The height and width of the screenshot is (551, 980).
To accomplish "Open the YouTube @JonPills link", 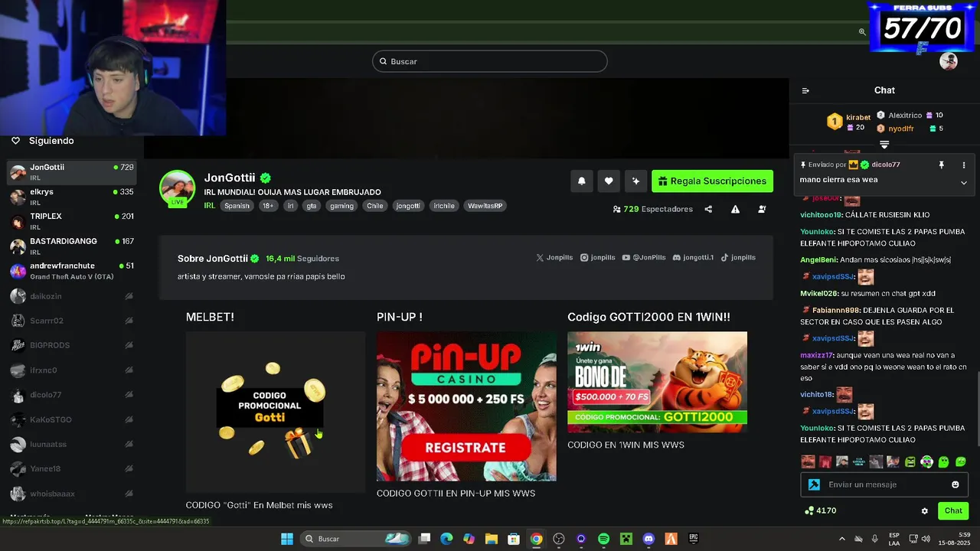I will coord(643,258).
